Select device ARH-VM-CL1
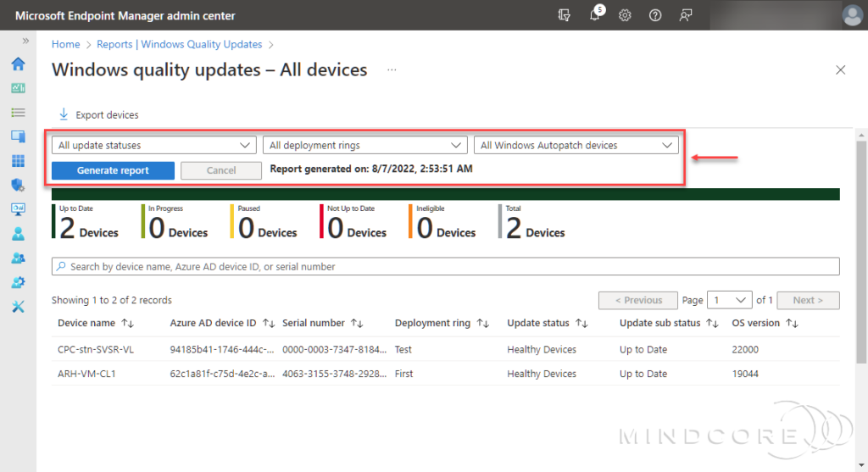The image size is (868, 472). 87,374
